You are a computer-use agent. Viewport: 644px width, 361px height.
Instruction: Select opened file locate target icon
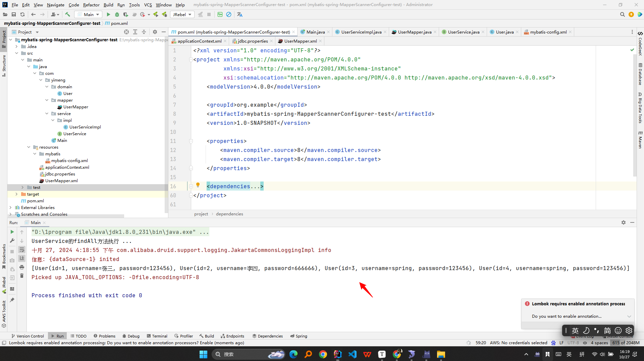(x=126, y=32)
